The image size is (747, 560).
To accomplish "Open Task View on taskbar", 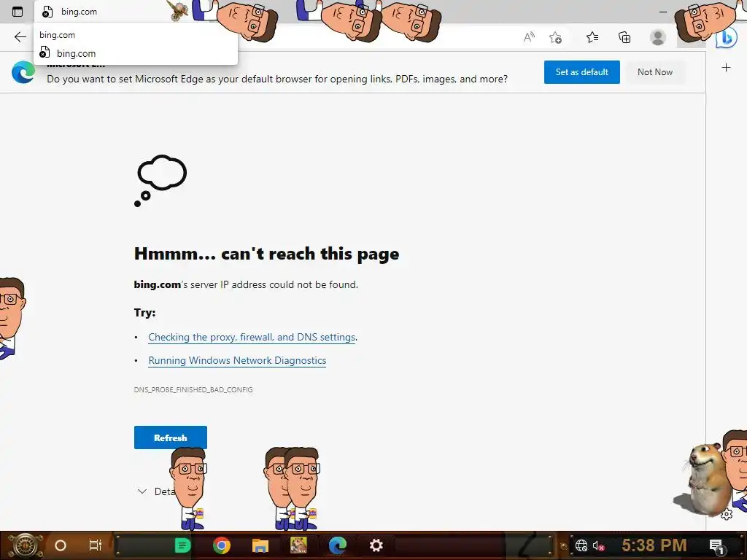I will pyautogui.click(x=96, y=545).
